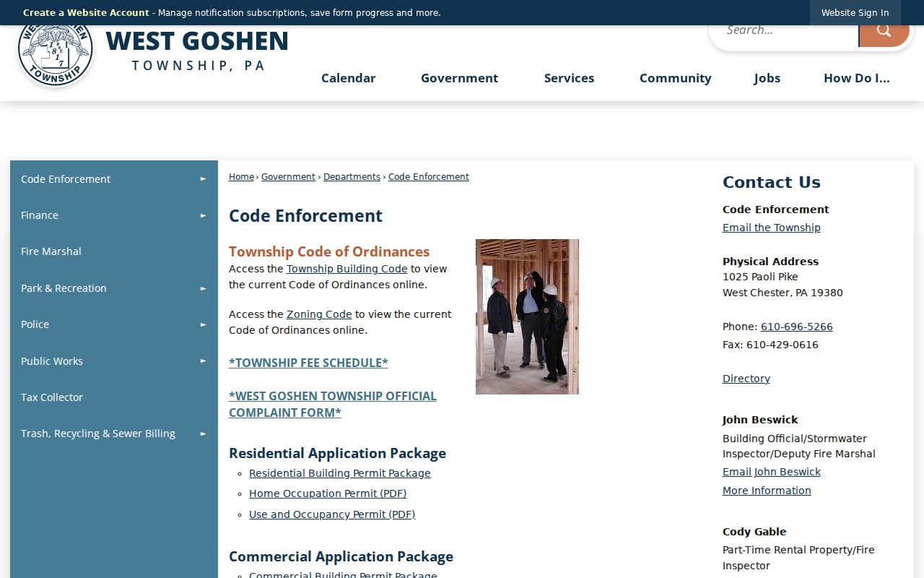Open Residential Building Permit Package link
This screenshot has width=924, height=578.
[340, 473]
